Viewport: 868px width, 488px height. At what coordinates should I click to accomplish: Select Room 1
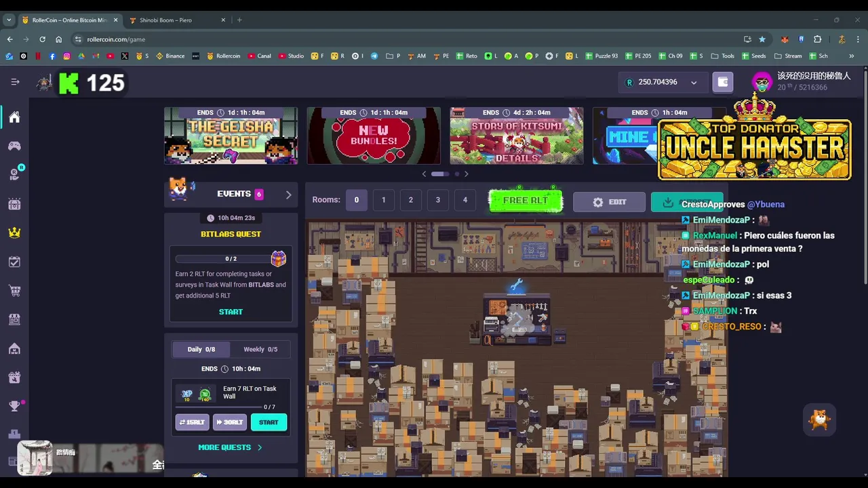383,200
